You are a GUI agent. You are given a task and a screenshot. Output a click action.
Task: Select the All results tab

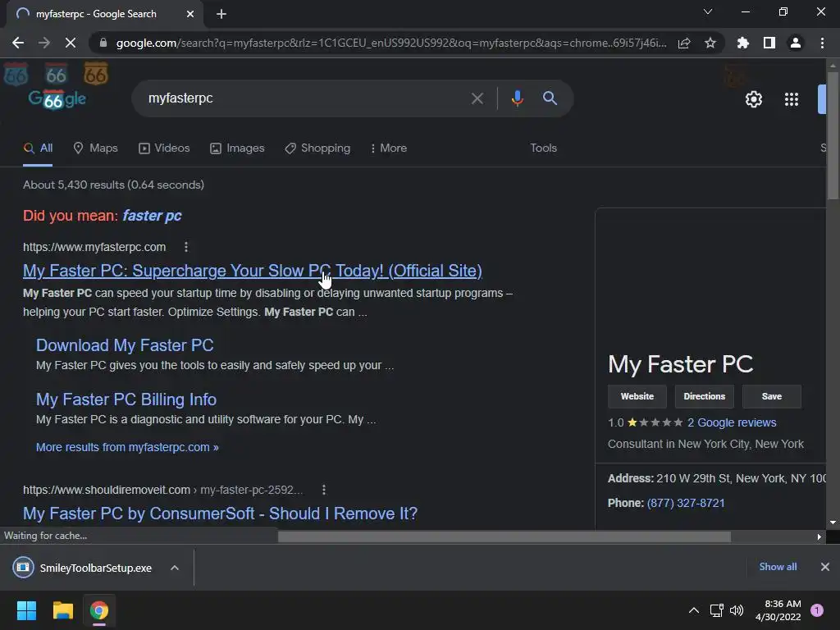click(38, 148)
